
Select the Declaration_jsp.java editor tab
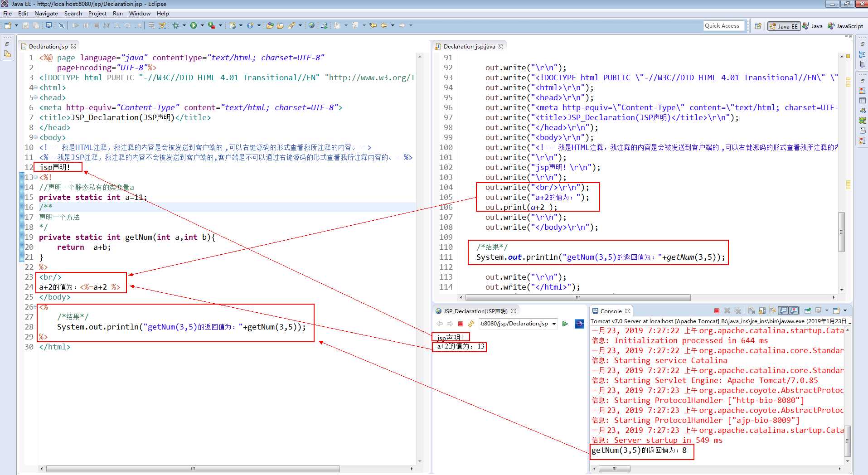[x=469, y=46]
